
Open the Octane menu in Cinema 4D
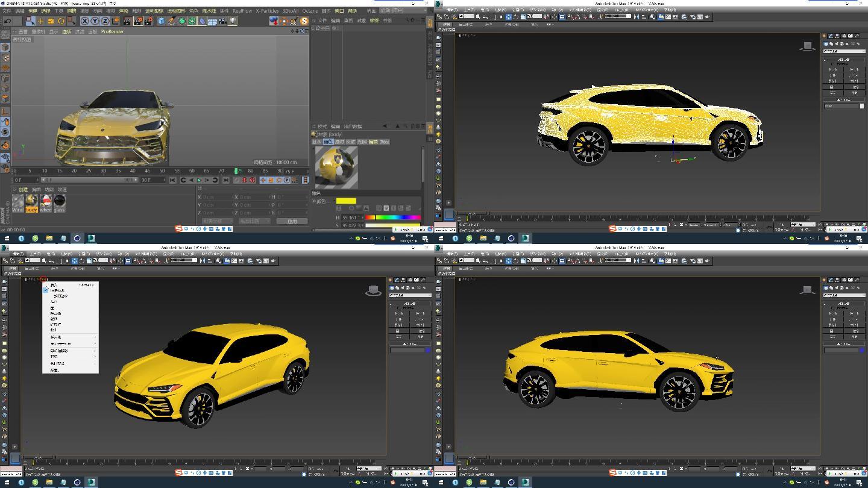310,10
